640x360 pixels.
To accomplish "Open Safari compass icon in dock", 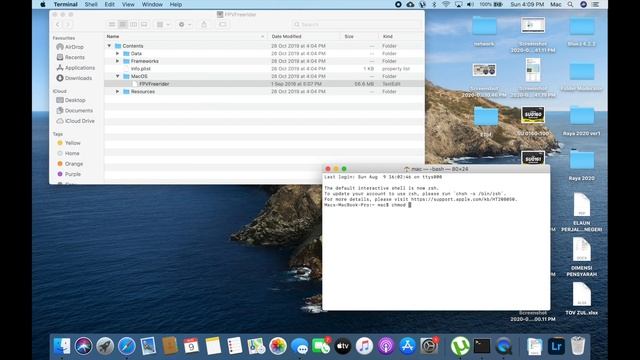I will coord(127,346).
